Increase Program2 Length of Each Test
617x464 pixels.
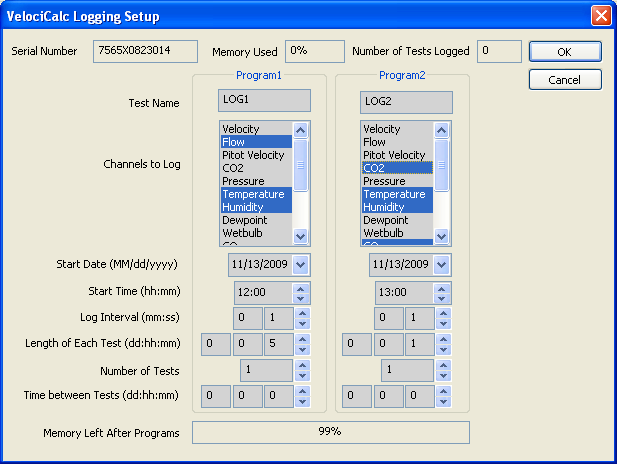click(x=443, y=340)
